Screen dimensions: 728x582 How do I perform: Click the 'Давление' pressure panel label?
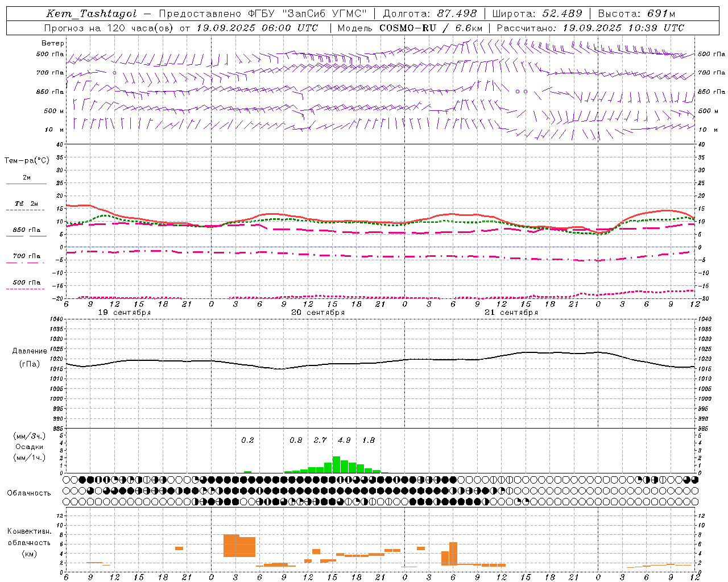click(x=30, y=351)
